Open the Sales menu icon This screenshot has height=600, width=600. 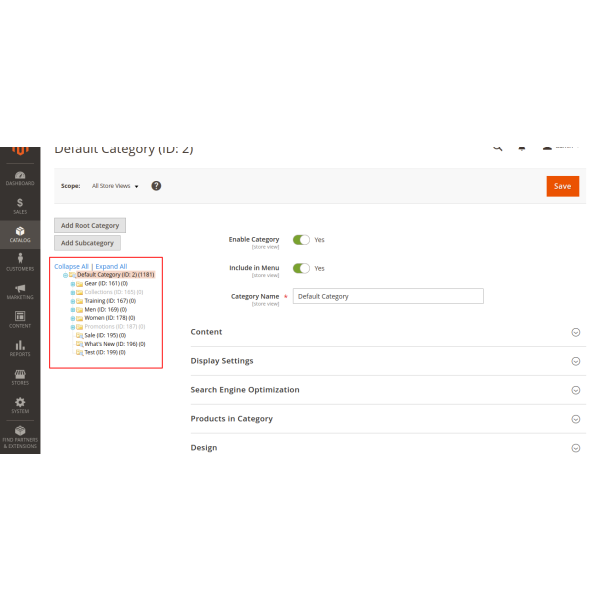tap(20, 205)
